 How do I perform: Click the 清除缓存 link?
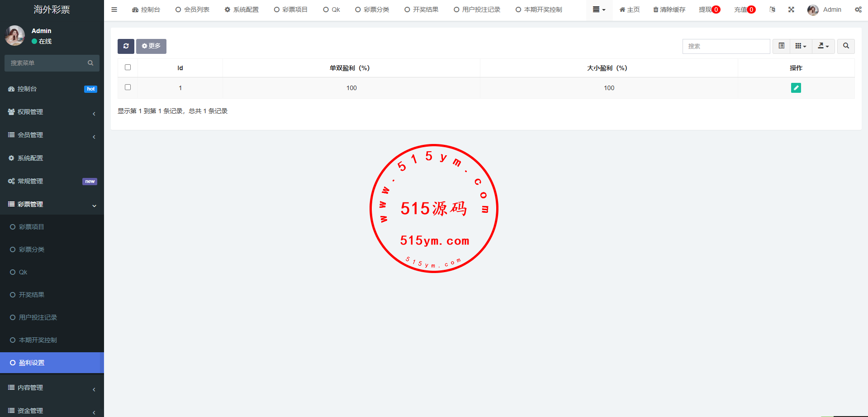click(669, 10)
